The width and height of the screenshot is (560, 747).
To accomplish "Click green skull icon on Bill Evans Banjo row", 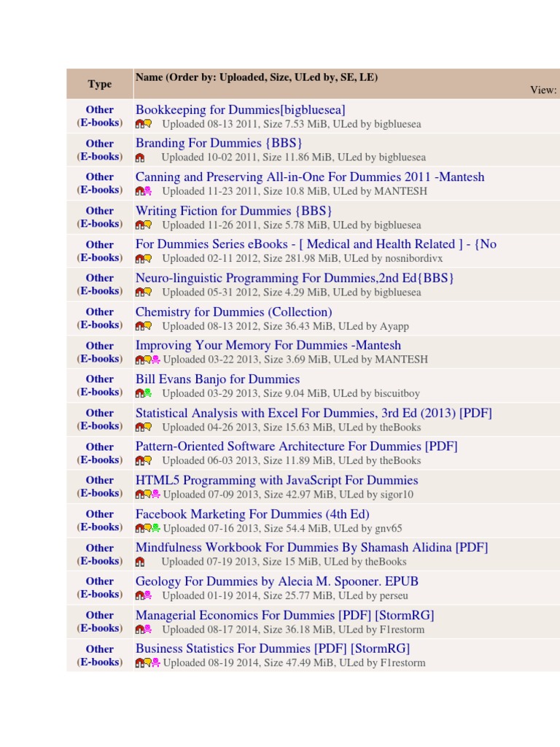I will (x=147, y=393).
